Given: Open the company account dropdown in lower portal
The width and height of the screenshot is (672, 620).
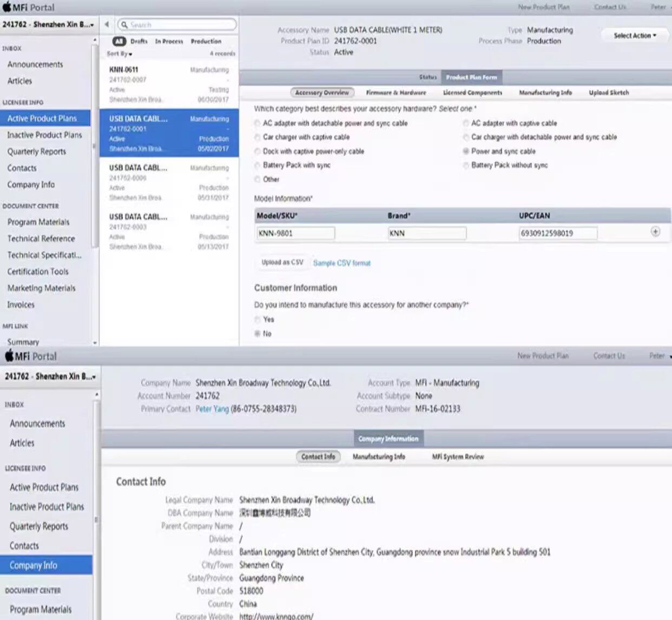Looking at the screenshot, I should (50, 376).
